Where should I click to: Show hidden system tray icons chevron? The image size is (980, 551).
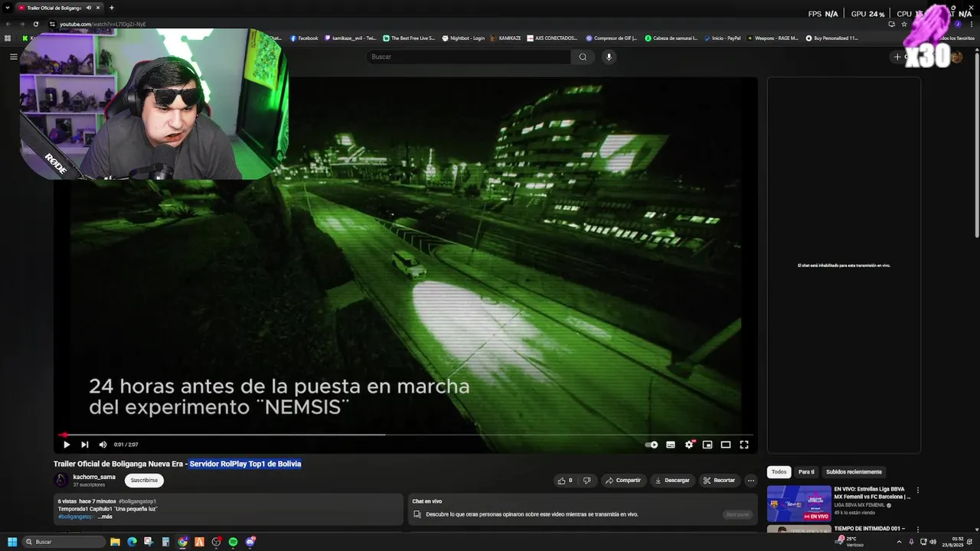[900, 542]
